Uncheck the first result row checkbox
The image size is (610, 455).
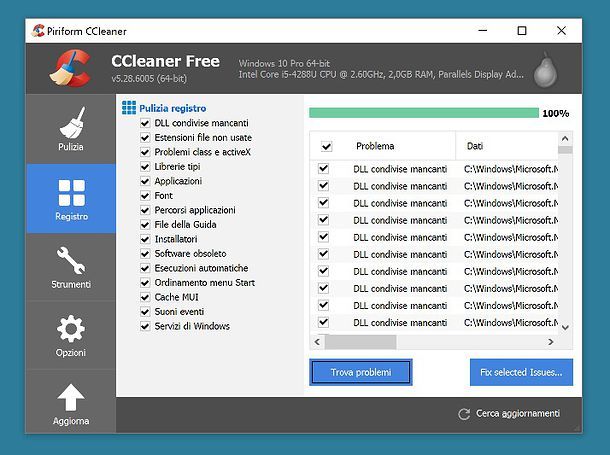click(x=323, y=169)
